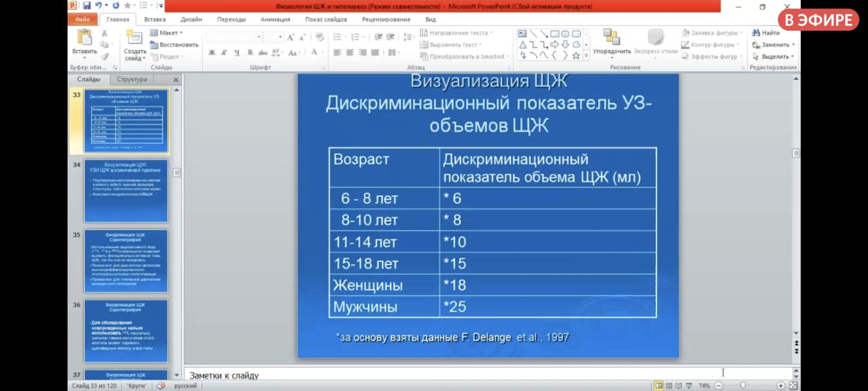The image size is (868, 391).
Task: Toggle text shadow S formatting
Action: (250, 53)
